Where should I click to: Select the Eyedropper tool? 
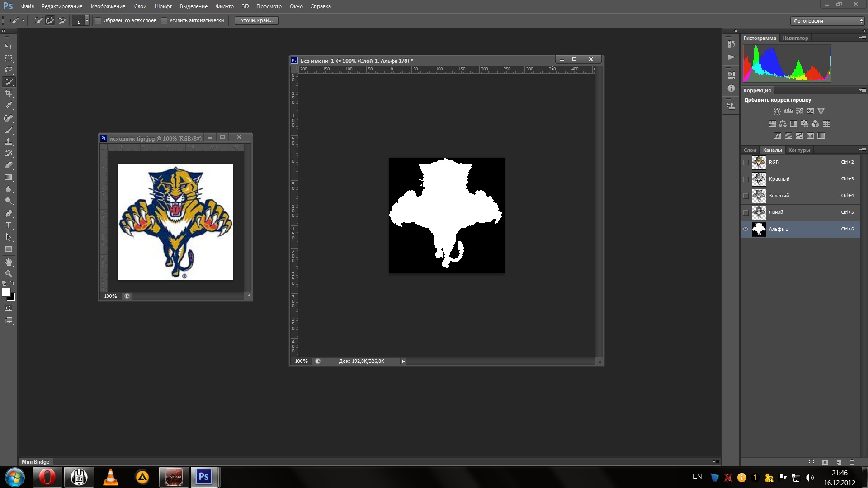point(9,106)
